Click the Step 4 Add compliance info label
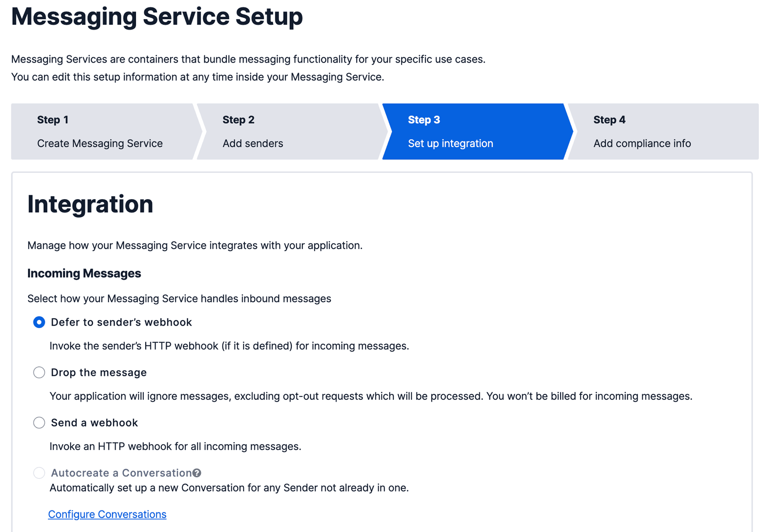This screenshot has width=764, height=532. click(642, 143)
